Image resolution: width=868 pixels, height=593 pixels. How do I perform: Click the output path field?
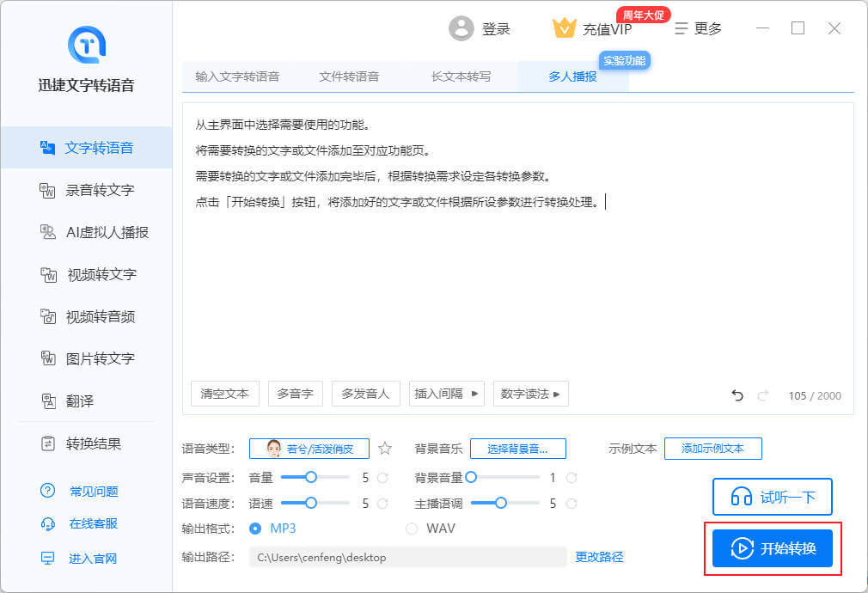(407, 557)
